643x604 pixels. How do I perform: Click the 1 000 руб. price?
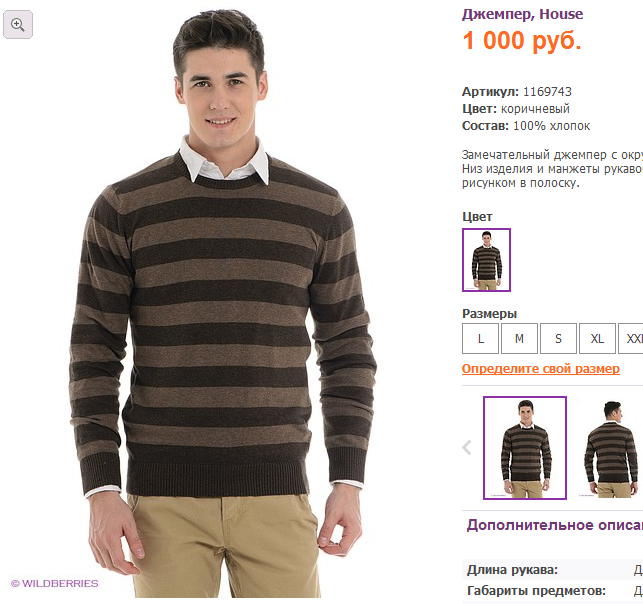[522, 41]
